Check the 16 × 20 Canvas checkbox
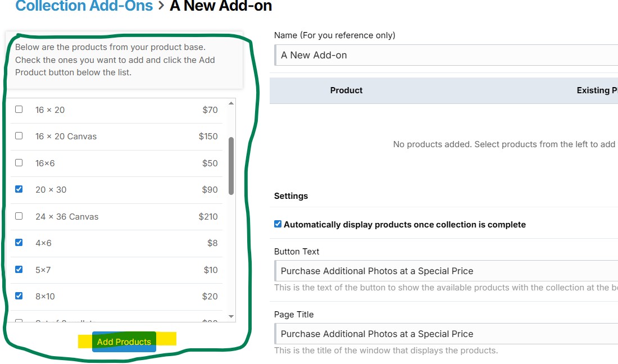 (19, 135)
